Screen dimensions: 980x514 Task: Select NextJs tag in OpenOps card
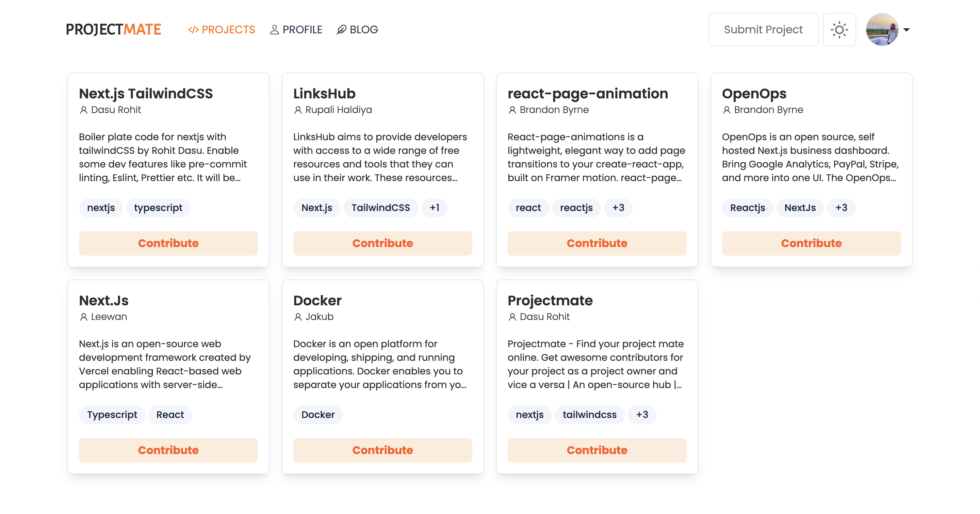800,208
